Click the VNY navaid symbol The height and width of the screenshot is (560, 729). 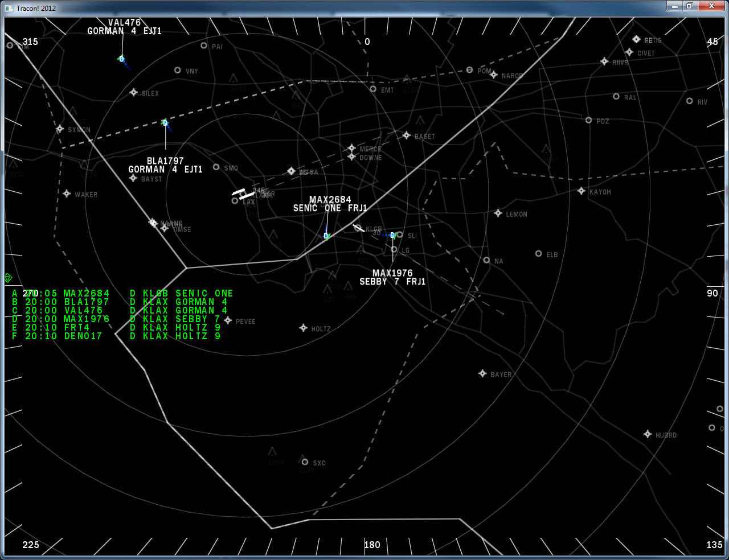178,71
